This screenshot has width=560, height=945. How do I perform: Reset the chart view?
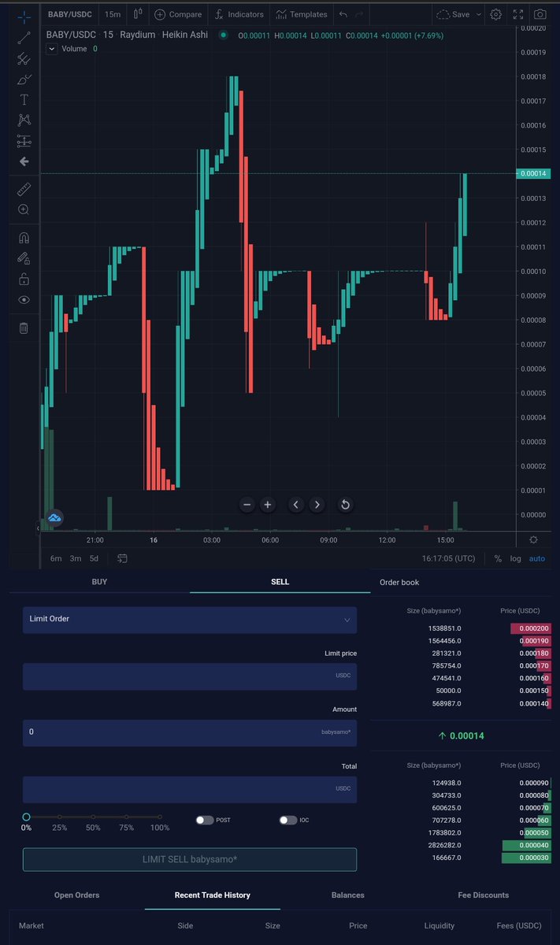(x=345, y=505)
